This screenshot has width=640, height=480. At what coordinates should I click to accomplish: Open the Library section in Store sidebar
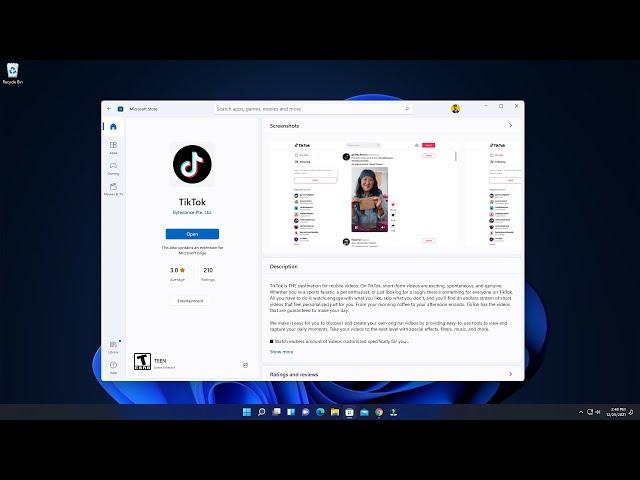pyautogui.click(x=113, y=347)
